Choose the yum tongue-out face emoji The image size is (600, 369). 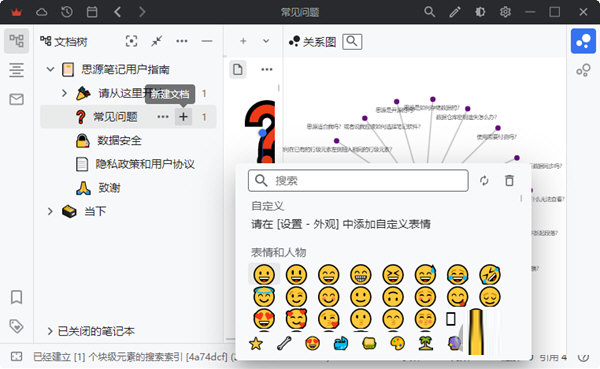458,297
